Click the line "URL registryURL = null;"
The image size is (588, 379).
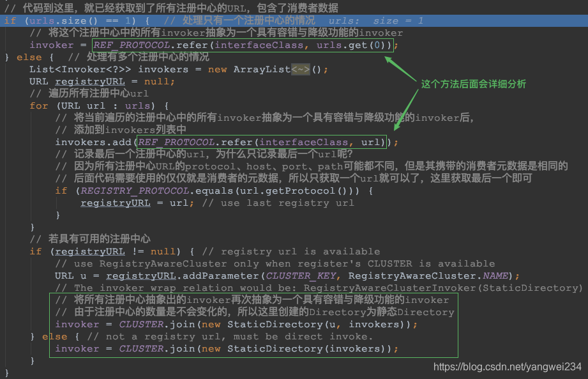(x=102, y=81)
